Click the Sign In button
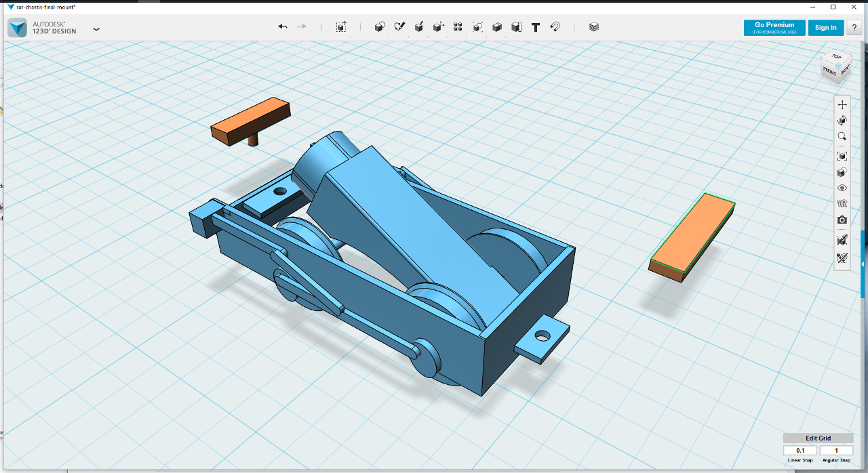Screen dimensions: 868x473 [x=826, y=28]
